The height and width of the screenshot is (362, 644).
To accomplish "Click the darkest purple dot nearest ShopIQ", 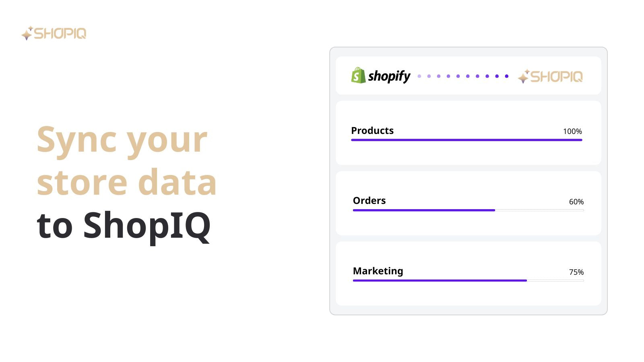I will pos(507,76).
